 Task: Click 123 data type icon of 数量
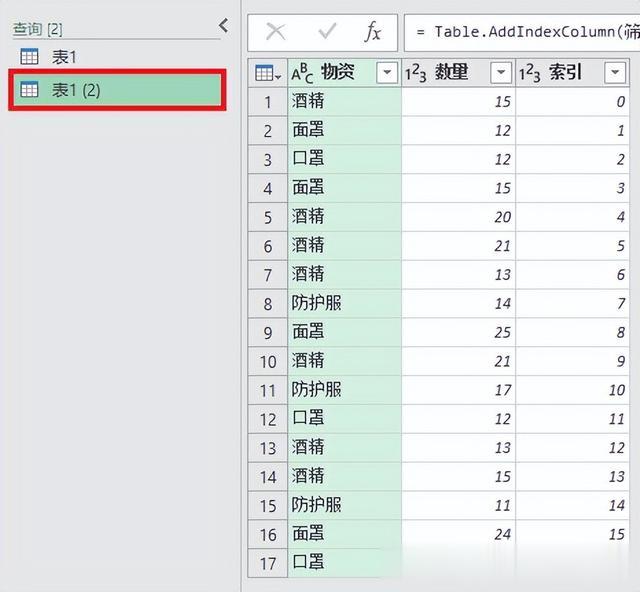click(416, 73)
